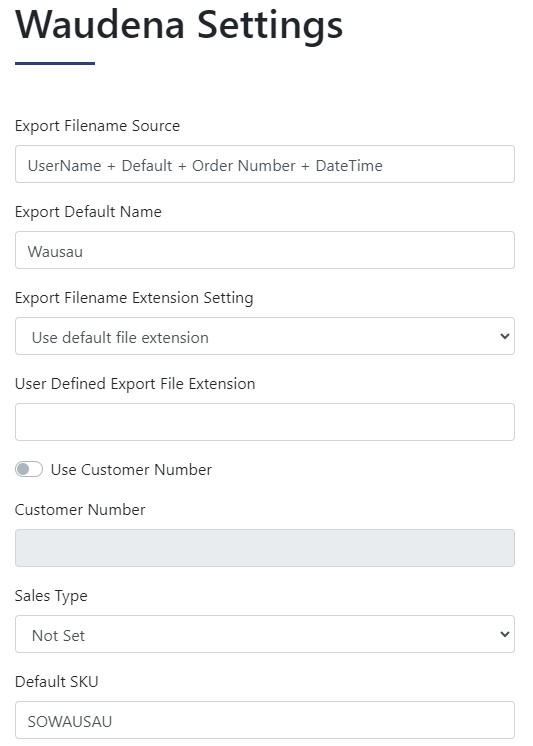This screenshot has width=533, height=746.
Task: Click the 'Default SKU' label
Action: (x=57, y=681)
